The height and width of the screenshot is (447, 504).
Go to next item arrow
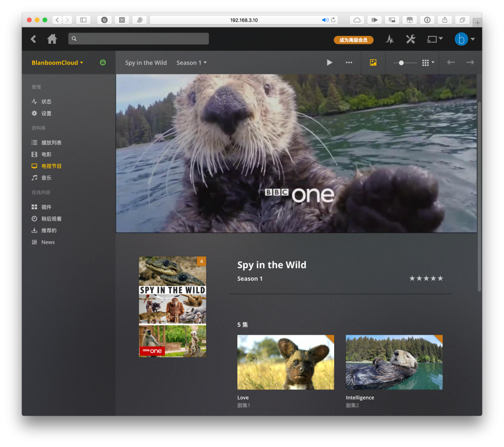tap(470, 63)
